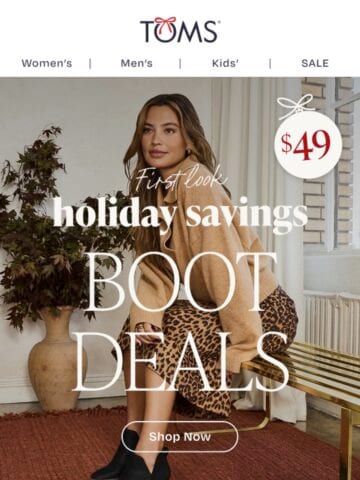360x480 pixels.
Task: Click the 'holiday savings' headline
Action: (x=181, y=215)
